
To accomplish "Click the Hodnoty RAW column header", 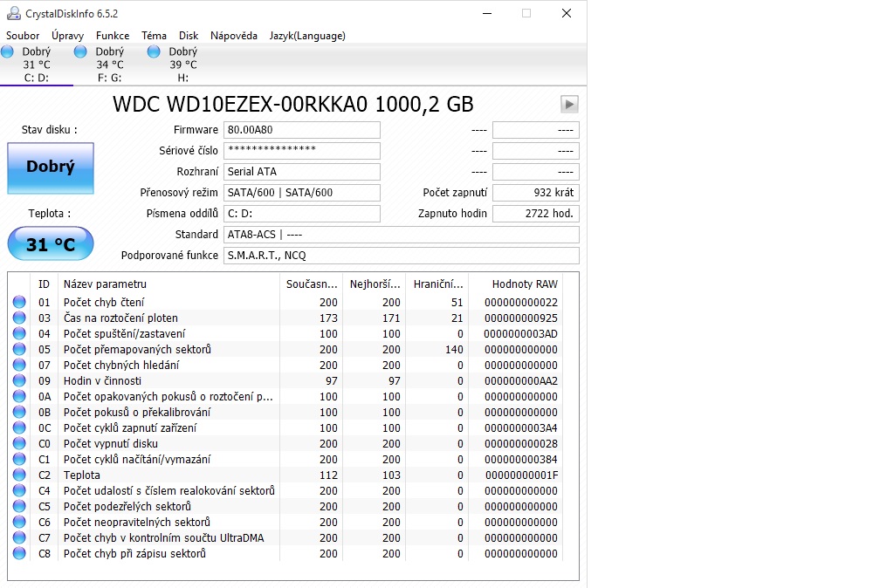I will click(x=516, y=284).
